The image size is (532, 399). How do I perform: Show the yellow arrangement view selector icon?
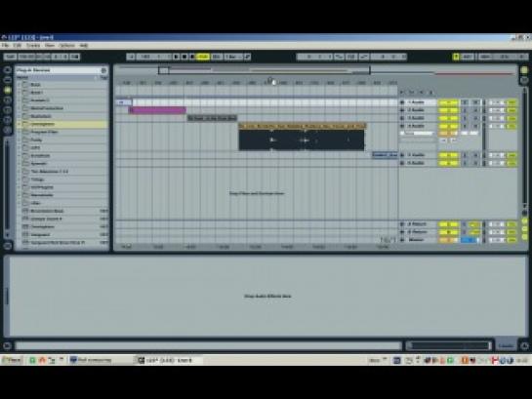click(524, 70)
